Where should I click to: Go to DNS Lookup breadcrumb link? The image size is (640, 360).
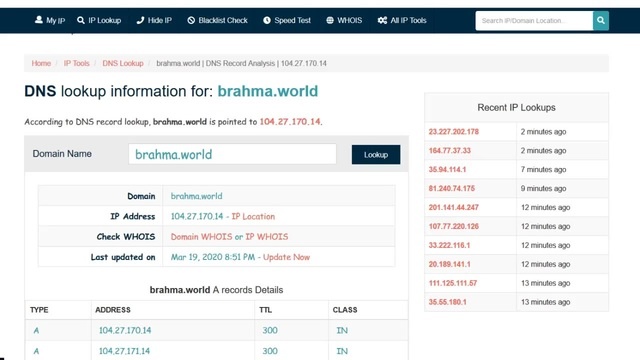point(123,63)
